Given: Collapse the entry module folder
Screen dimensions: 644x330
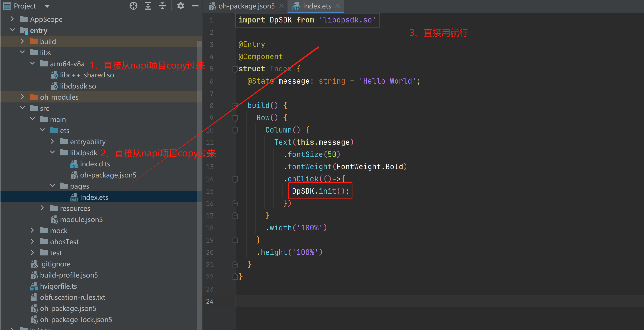Looking at the screenshot, I should 12,30.
